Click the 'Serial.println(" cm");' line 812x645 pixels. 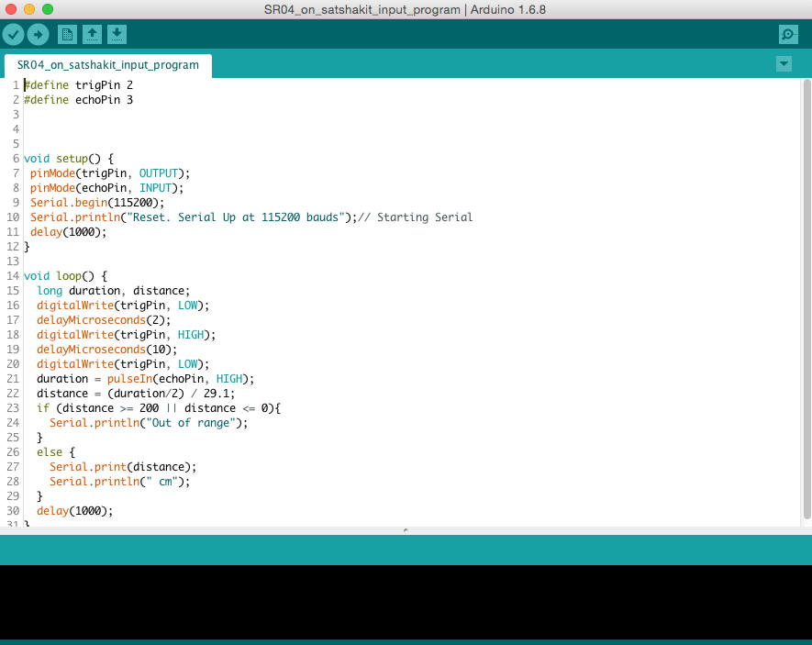click(120, 482)
